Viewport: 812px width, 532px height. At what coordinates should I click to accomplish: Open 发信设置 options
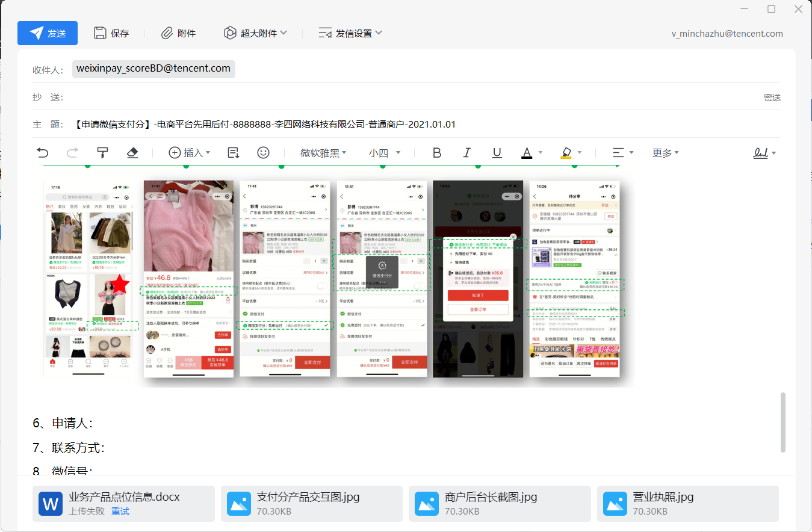point(350,33)
